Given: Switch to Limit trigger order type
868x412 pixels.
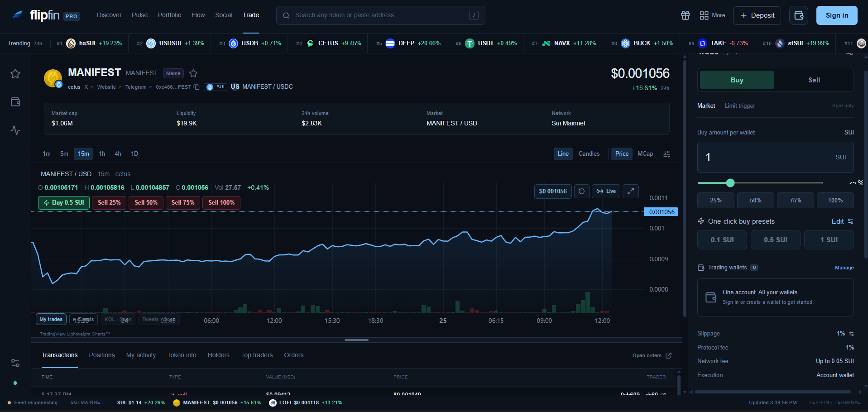Looking at the screenshot, I should coord(740,106).
